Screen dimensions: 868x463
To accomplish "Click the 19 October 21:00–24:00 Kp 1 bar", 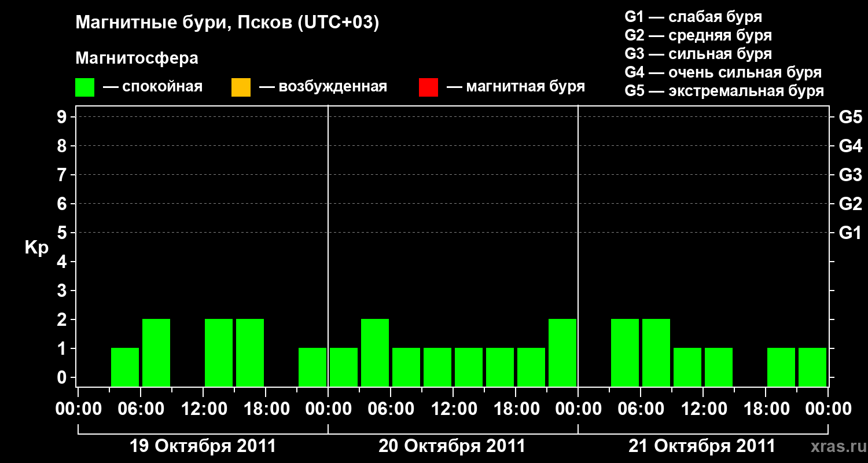I will [312, 367].
